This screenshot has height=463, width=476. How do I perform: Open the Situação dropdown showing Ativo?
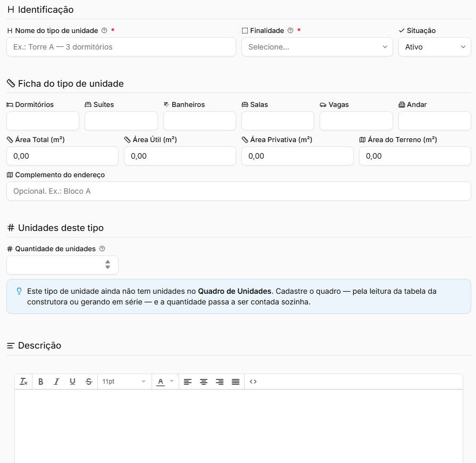pos(435,47)
